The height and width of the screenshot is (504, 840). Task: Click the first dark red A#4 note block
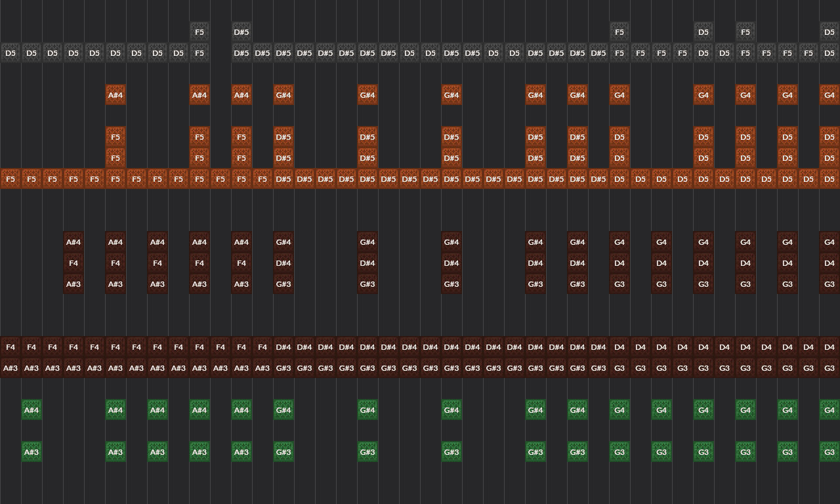point(73,241)
